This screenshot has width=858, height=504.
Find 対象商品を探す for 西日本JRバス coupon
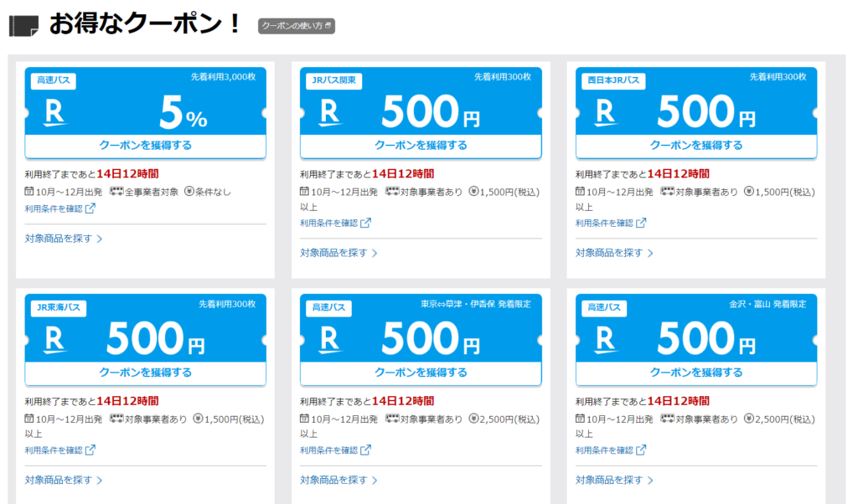[614, 253]
